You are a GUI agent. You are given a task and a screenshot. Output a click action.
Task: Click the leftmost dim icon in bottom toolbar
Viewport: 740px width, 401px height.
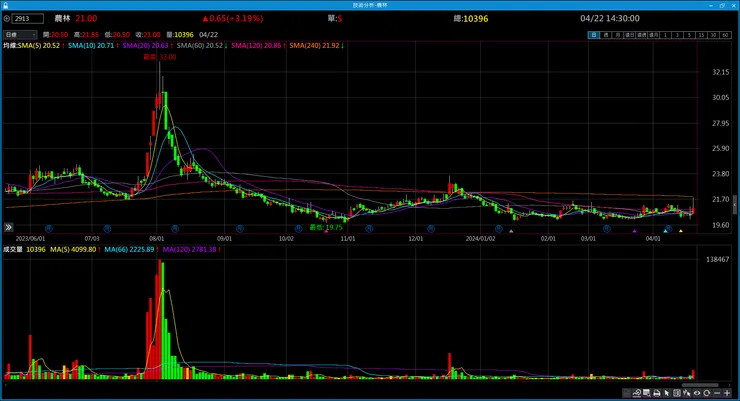(627, 393)
